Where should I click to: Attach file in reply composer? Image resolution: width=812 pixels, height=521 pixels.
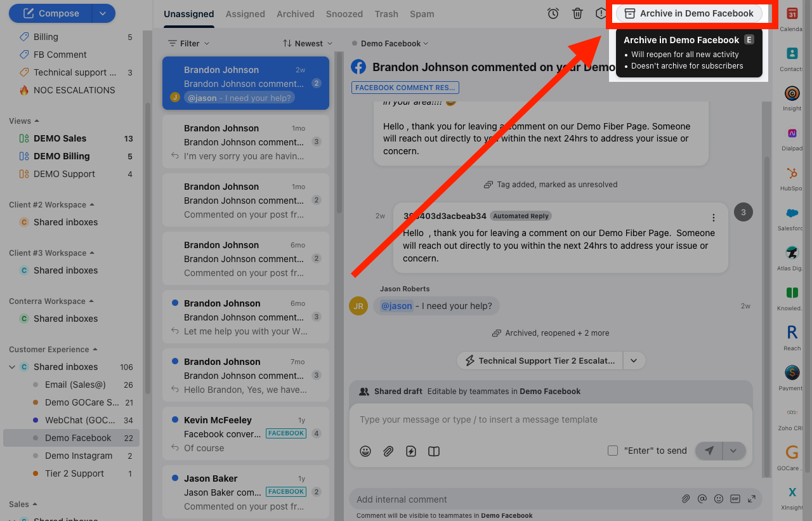pyautogui.click(x=388, y=451)
